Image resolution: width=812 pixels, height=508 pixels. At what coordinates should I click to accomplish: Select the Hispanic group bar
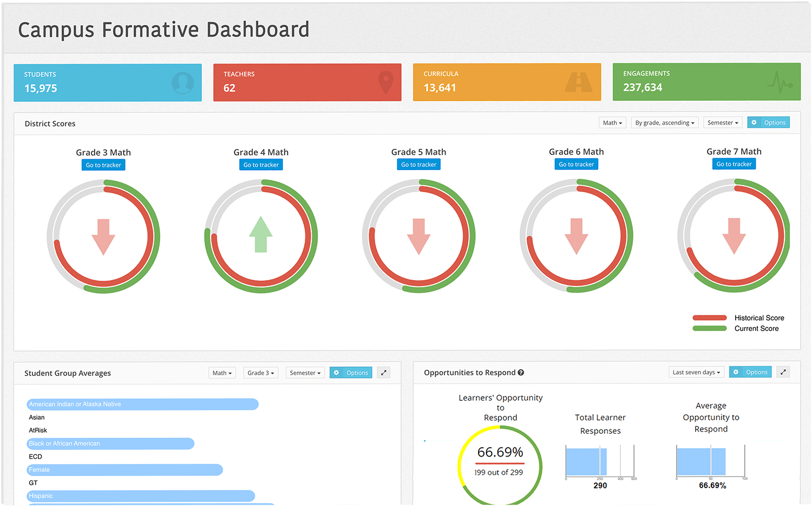(x=141, y=496)
